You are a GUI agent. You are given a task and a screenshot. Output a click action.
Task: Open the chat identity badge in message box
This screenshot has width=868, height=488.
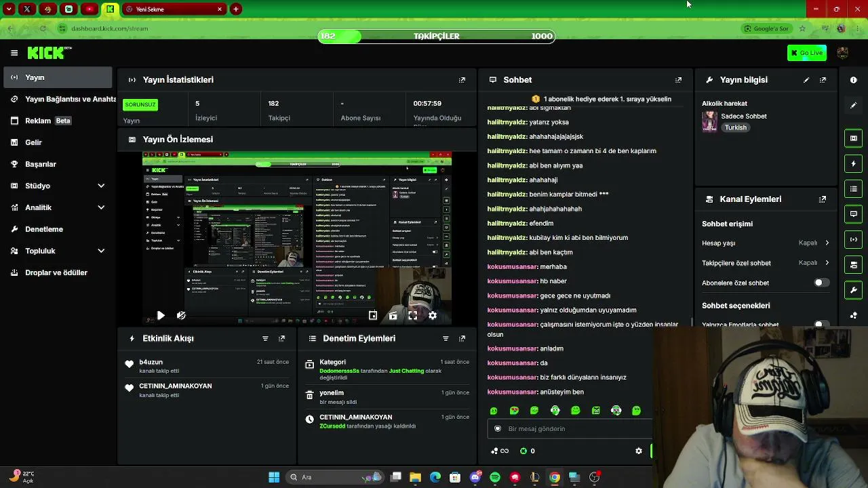coord(498,429)
